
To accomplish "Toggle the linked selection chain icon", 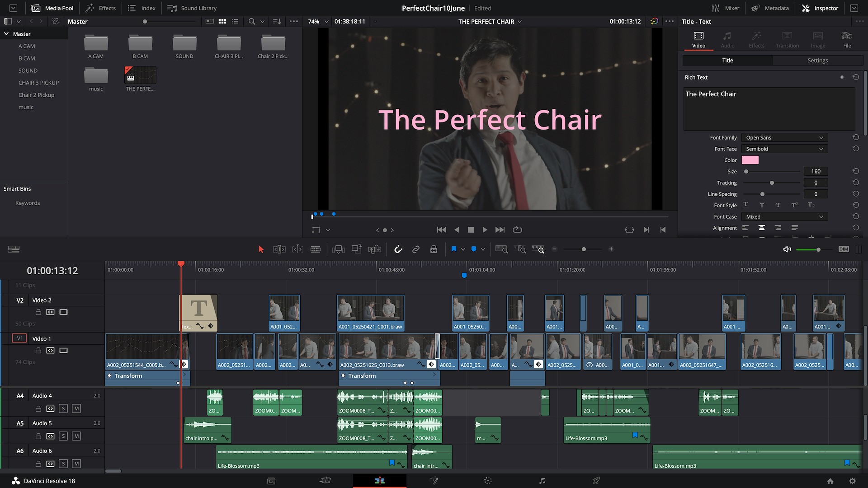I will (416, 249).
